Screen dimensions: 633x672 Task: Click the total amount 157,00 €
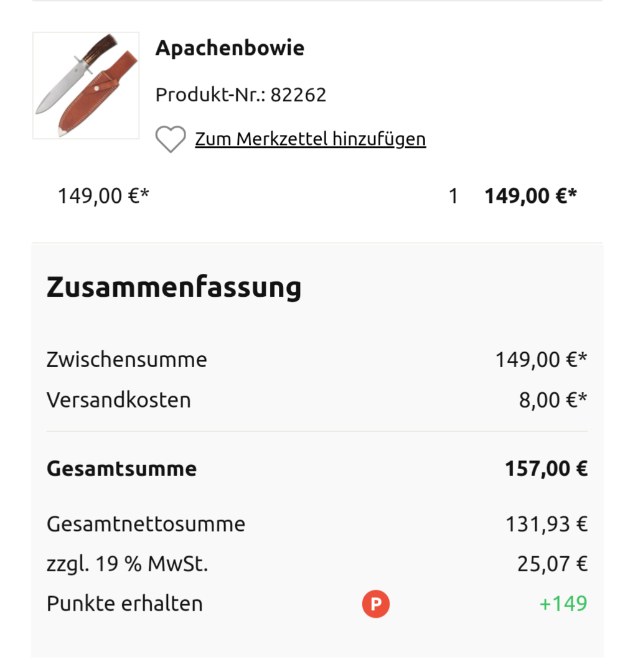(x=546, y=469)
